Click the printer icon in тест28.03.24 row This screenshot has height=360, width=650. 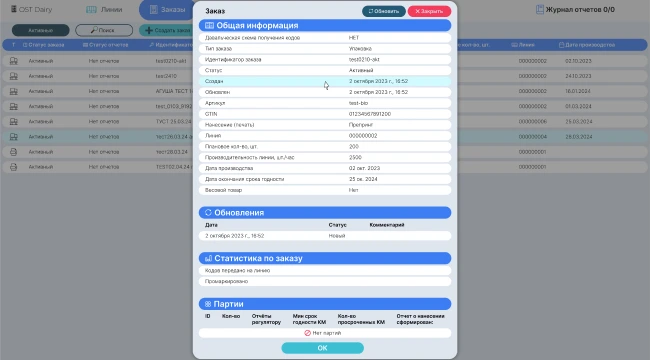(14, 152)
